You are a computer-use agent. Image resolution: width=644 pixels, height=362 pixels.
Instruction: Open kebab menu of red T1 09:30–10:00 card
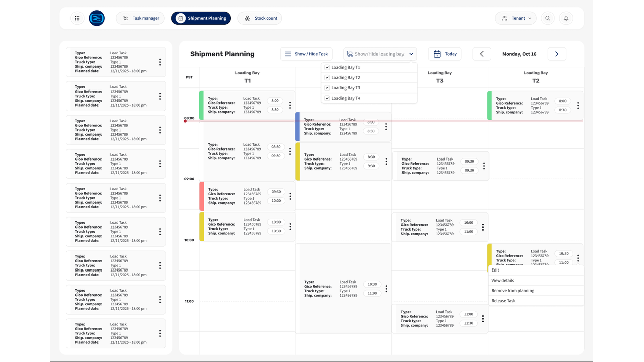click(290, 196)
